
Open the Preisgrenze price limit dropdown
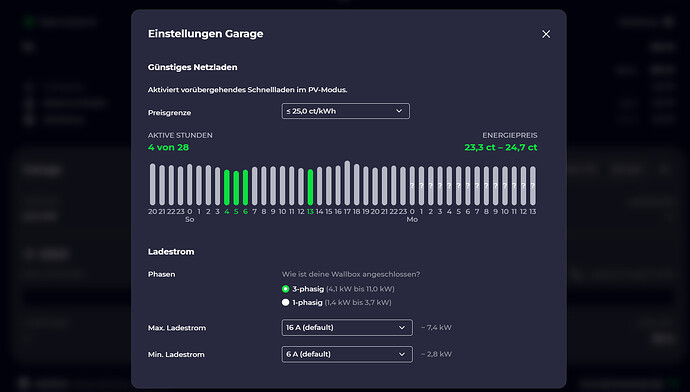click(345, 111)
